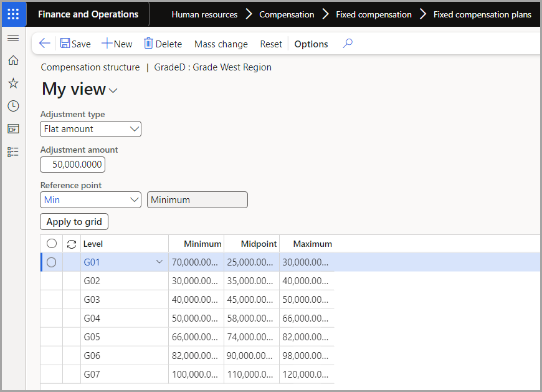The image size is (542, 392).
Task: Open Mass change action
Action: [221, 44]
